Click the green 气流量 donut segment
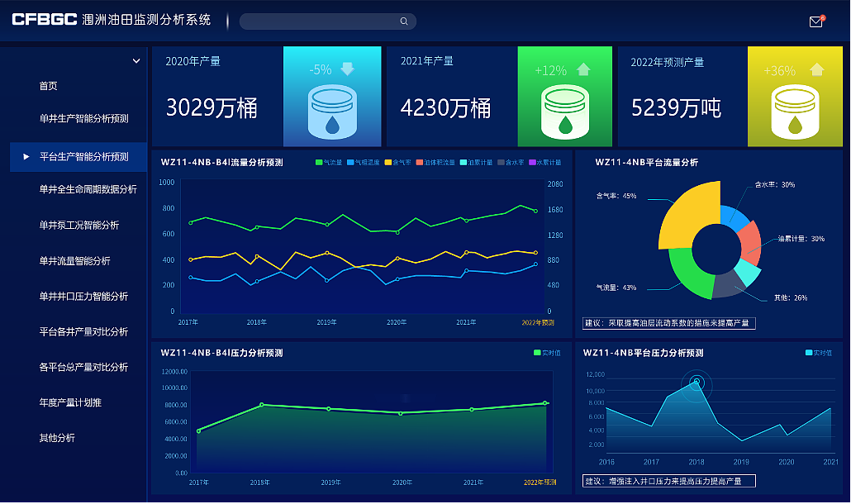 click(688, 277)
